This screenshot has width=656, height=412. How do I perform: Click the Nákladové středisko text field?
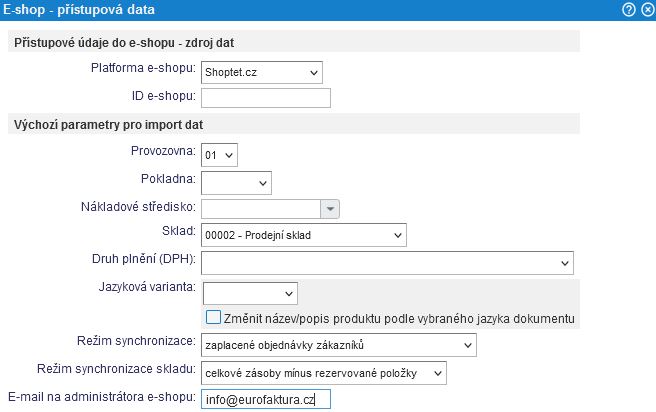[261, 209]
